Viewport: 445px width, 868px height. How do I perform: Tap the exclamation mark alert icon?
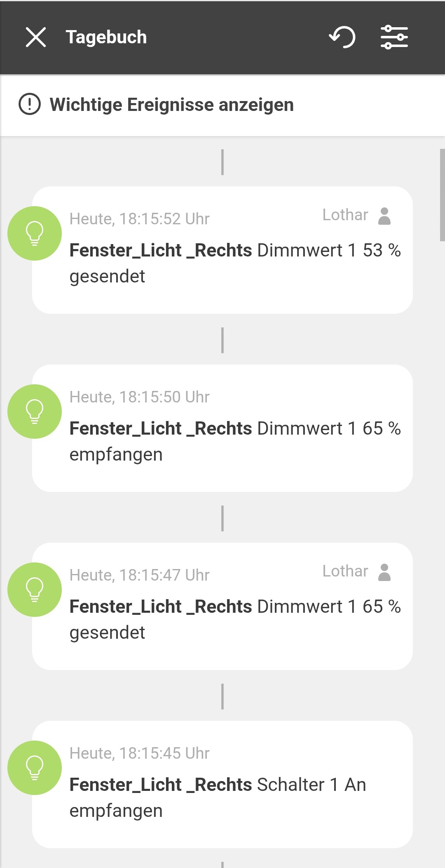(x=30, y=104)
